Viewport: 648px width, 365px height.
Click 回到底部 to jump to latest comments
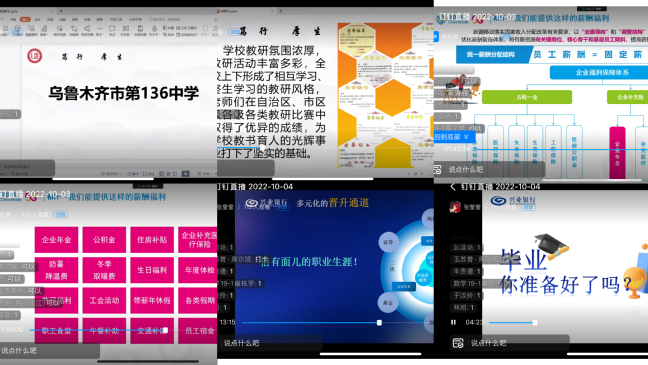click(452, 137)
